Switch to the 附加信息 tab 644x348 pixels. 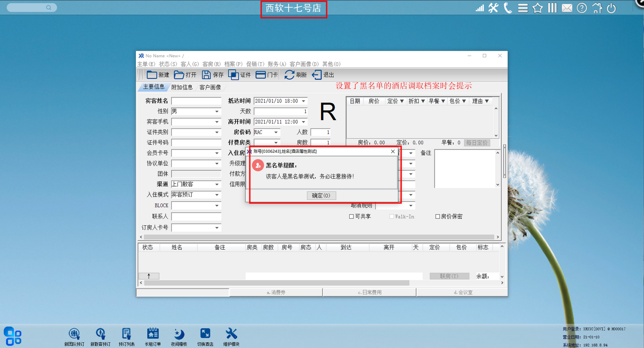[182, 87]
